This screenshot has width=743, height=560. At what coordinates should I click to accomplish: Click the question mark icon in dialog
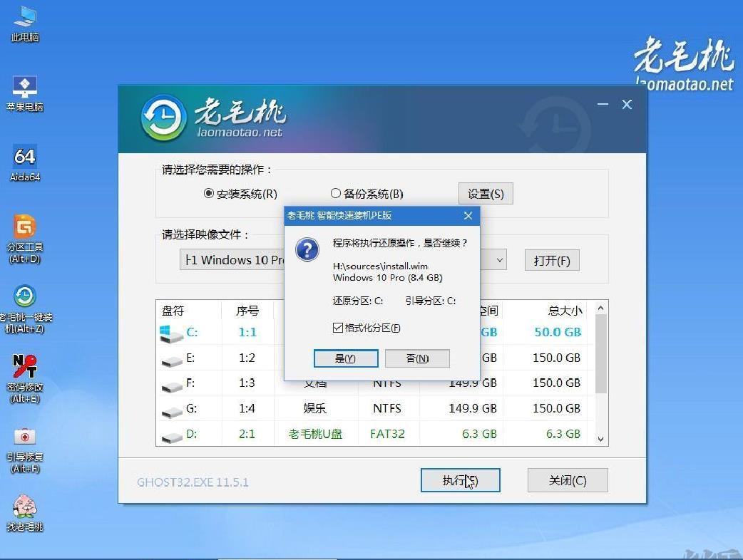click(x=307, y=249)
